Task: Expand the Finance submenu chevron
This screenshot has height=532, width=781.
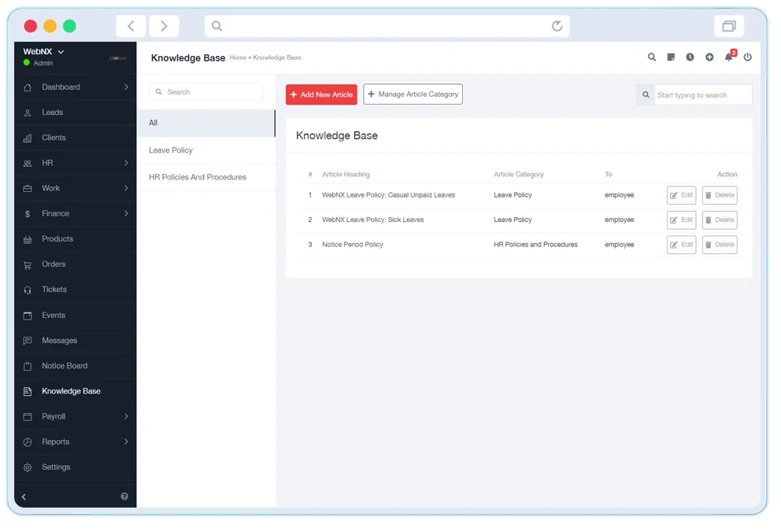Action: click(x=126, y=214)
